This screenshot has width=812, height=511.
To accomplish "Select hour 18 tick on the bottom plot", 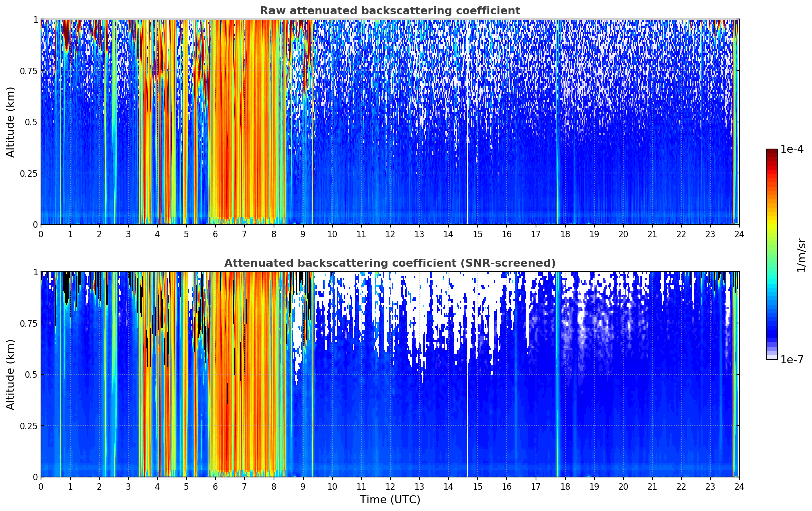I will point(565,486).
